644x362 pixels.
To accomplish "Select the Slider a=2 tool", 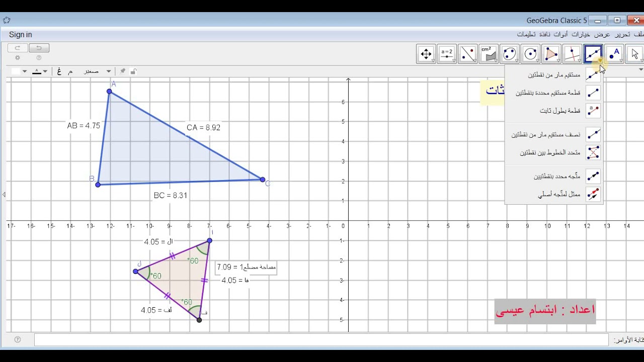I will pyautogui.click(x=447, y=54).
